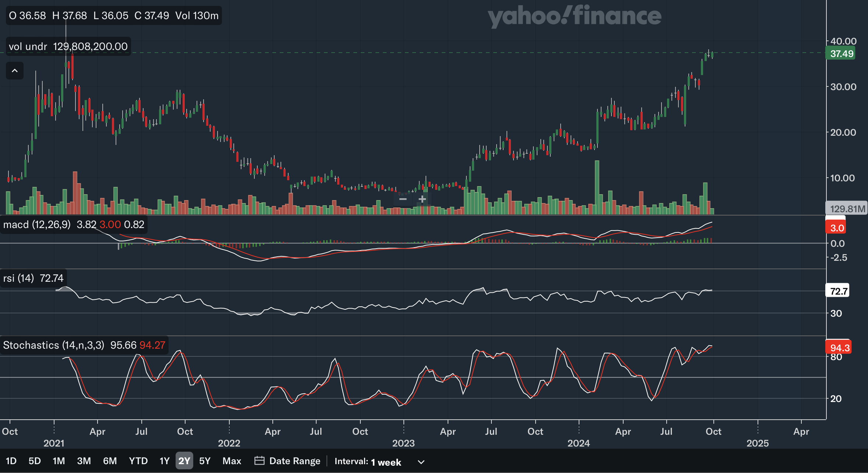Choose the 6M range
This screenshot has height=473, width=868.
(110, 461)
